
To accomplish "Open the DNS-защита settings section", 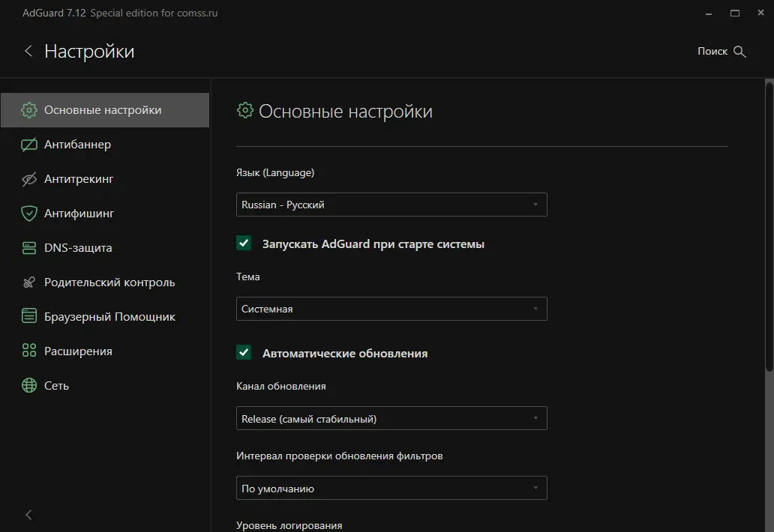I will (x=78, y=248).
